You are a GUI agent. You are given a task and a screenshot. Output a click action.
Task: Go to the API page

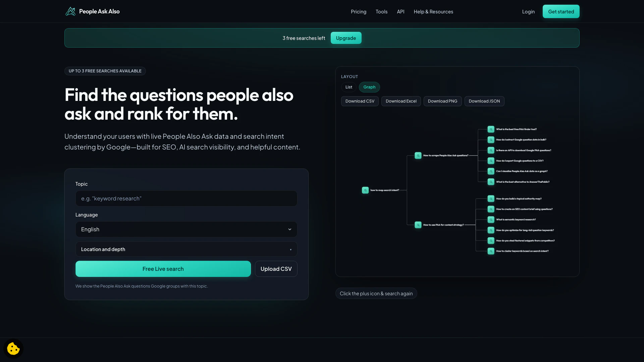click(400, 11)
